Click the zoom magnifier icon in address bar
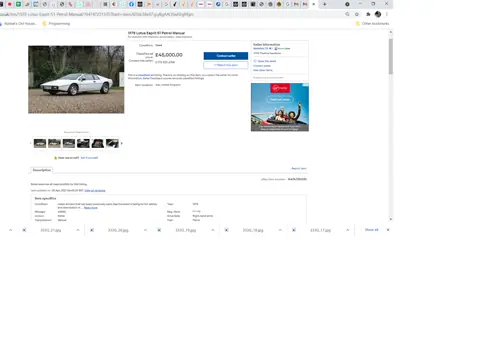 (x=347, y=14)
